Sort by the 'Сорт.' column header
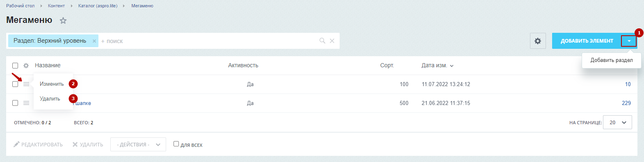This screenshot has height=162, width=644. click(387, 65)
